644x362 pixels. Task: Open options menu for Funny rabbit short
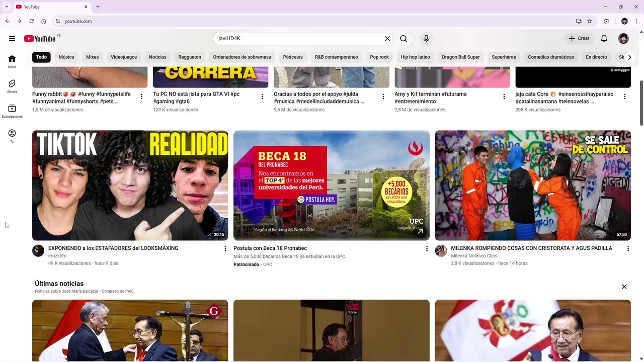click(141, 97)
